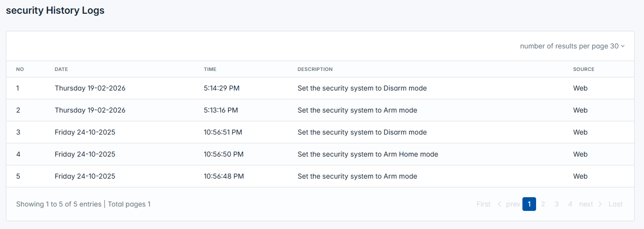
Task: Click the NO column header
Action: pyautogui.click(x=20, y=69)
